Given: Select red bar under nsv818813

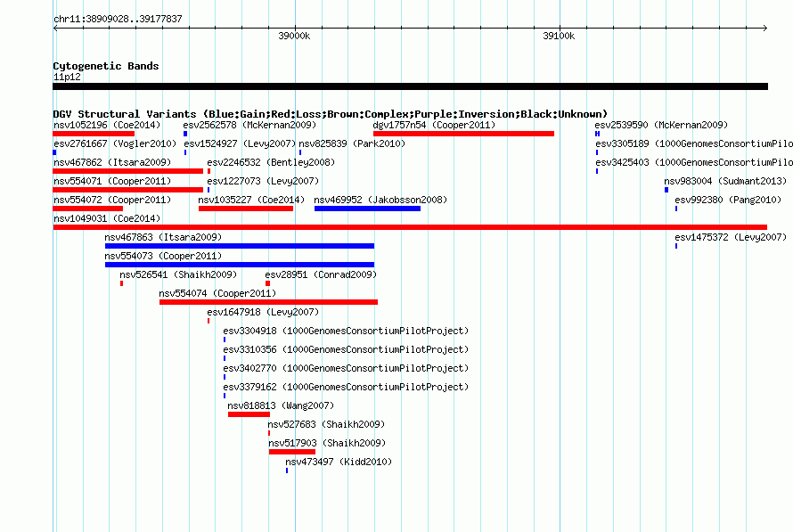Looking at the screenshot, I should click(x=249, y=414).
